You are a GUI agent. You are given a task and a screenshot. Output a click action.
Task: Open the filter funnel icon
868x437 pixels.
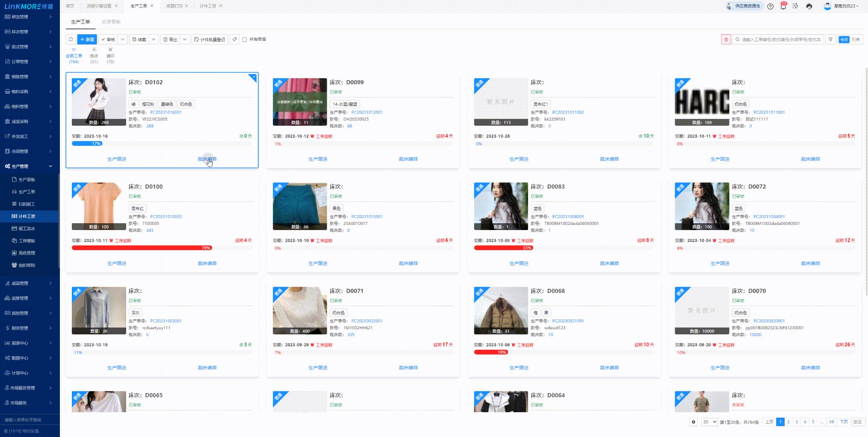pyautogui.click(x=830, y=39)
